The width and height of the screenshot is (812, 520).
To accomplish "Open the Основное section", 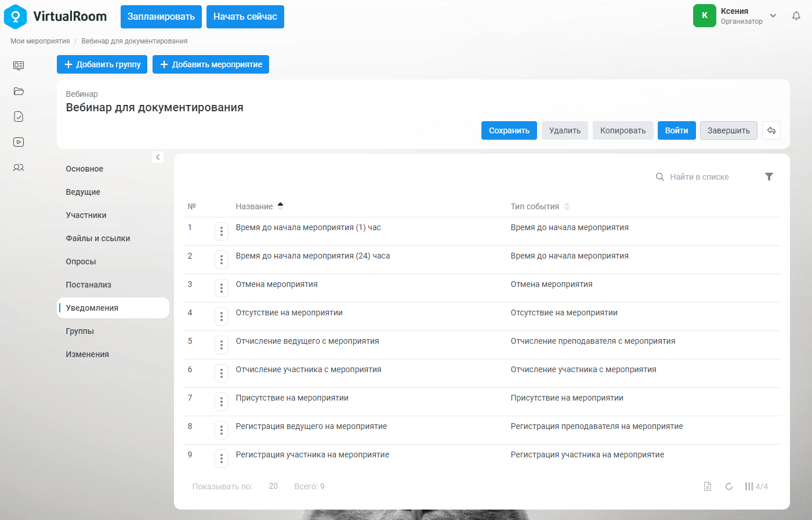I will [85, 169].
